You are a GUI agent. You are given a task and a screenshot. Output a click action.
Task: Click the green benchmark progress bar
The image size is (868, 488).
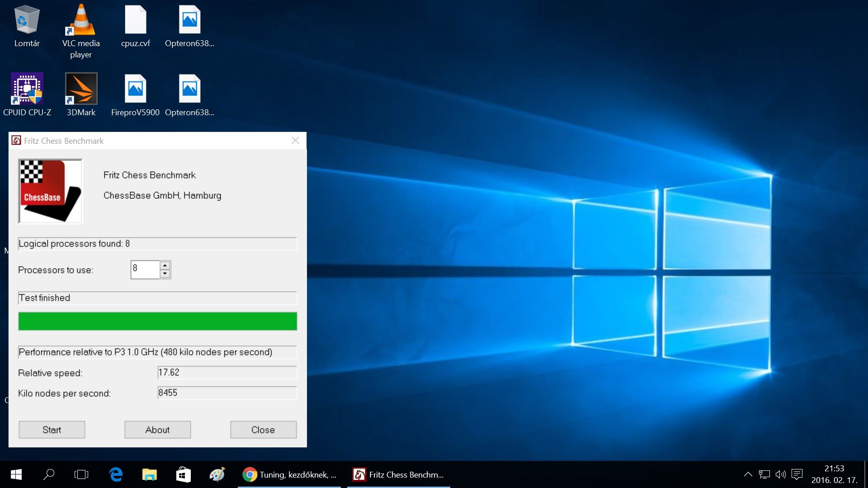[157, 321]
